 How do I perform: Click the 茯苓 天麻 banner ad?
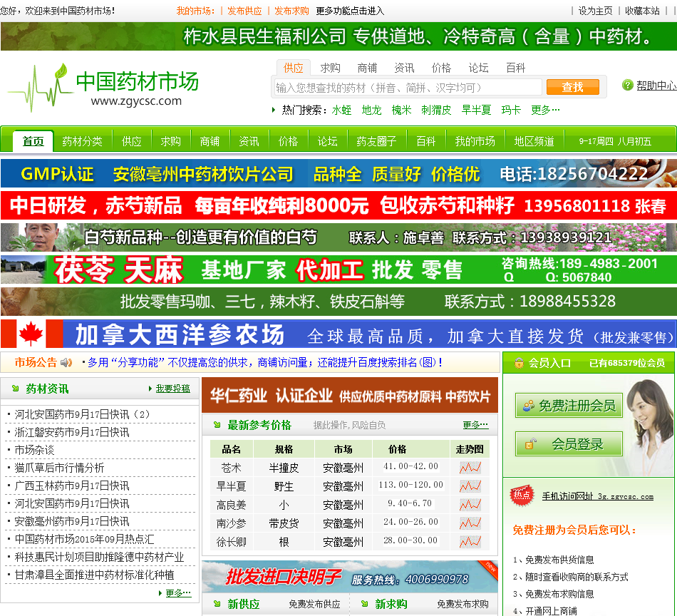pos(338,269)
